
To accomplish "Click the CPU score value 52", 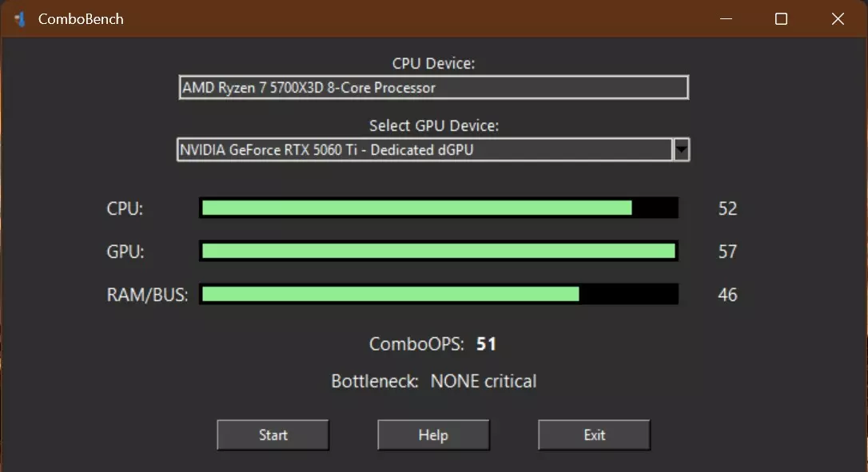I will [727, 208].
